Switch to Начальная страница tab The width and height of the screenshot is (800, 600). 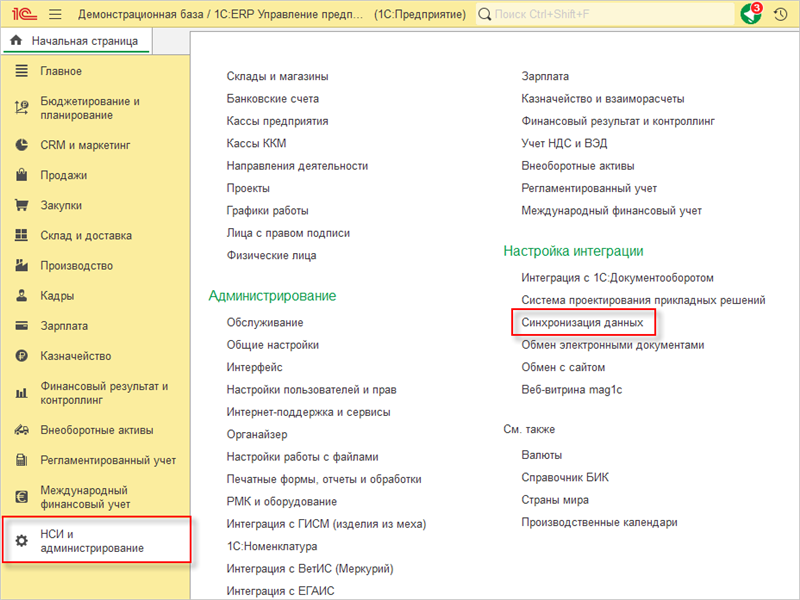click(x=78, y=41)
